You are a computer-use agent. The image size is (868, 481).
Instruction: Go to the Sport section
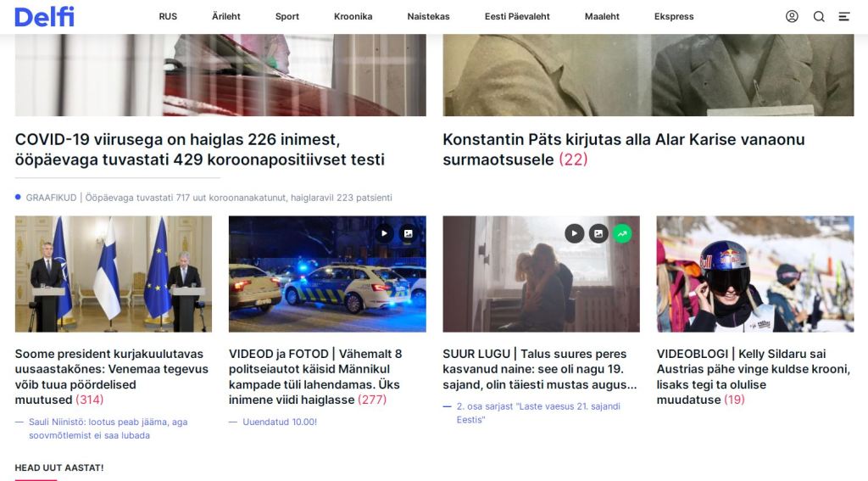click(287, 17)
